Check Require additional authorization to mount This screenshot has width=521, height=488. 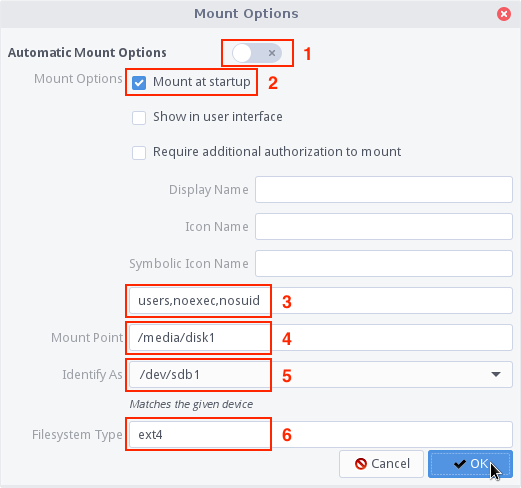139,153
